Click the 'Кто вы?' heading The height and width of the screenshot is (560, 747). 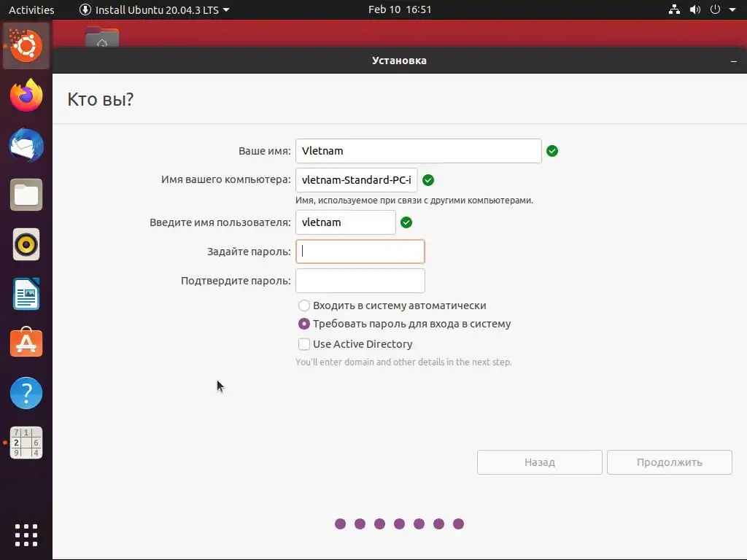[101, 99]
